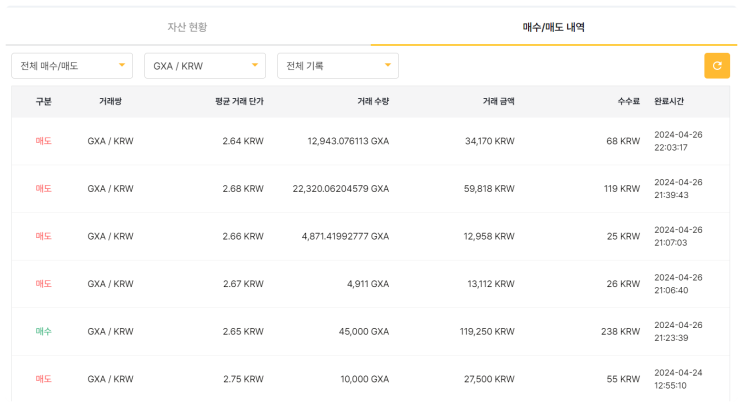Screen dimensions: 743x407
Task: Click amount 59,818 KRW
Action: click(x=489, y=189)
